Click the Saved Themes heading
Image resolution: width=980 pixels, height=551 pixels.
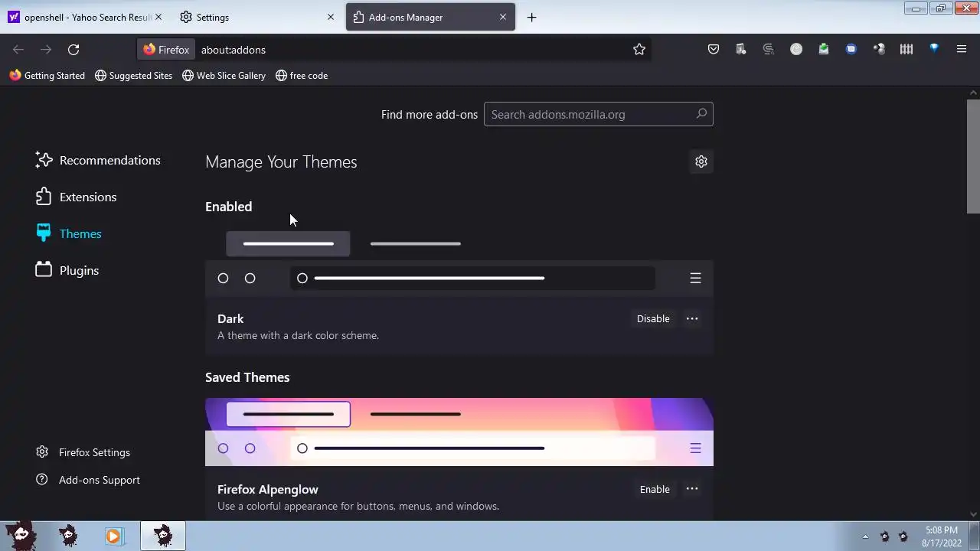[x=247, y=377]
